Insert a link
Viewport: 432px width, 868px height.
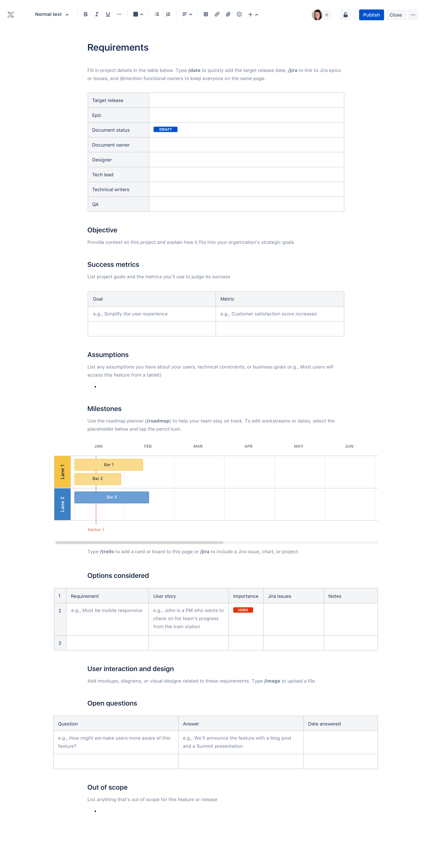pyautogui.click(x=217, y=14)
